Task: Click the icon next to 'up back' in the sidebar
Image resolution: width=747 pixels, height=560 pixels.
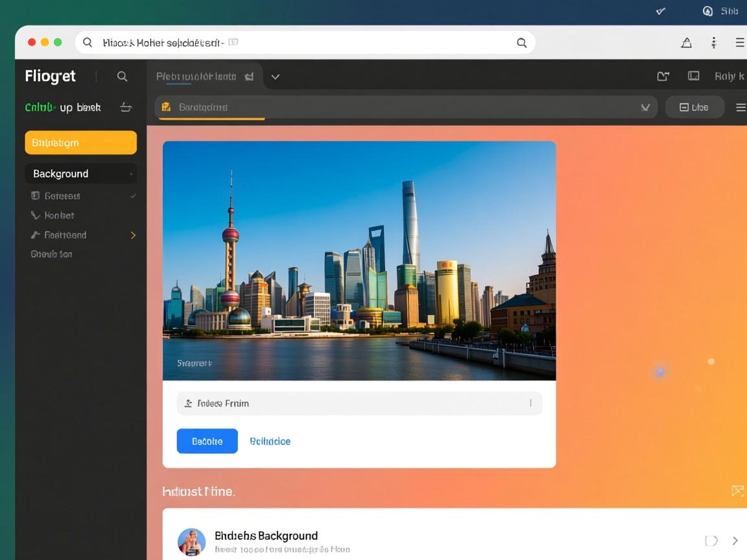Action: click(x=126, y=108)
